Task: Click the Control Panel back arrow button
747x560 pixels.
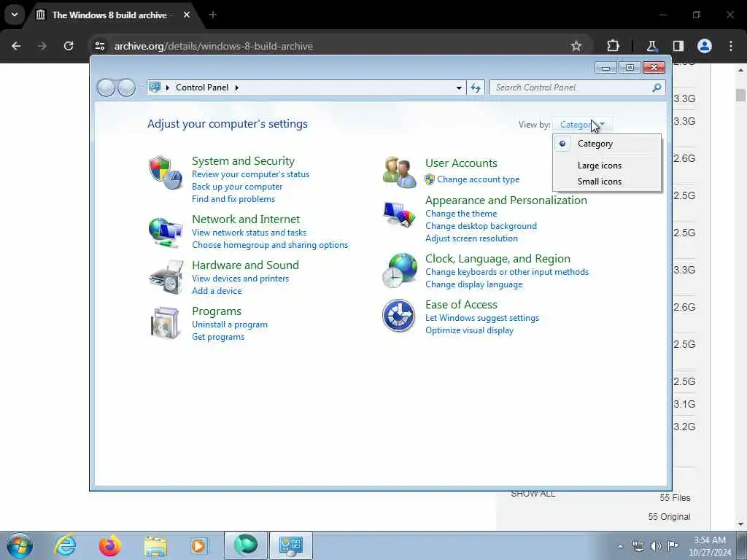Action: tap(106, 87)
